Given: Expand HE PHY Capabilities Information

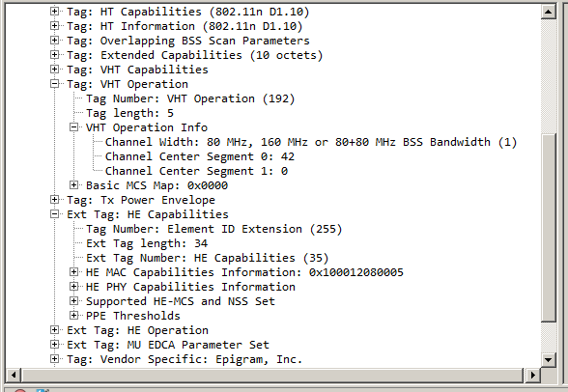Looking at the screenshot, I should pos(73,287).
